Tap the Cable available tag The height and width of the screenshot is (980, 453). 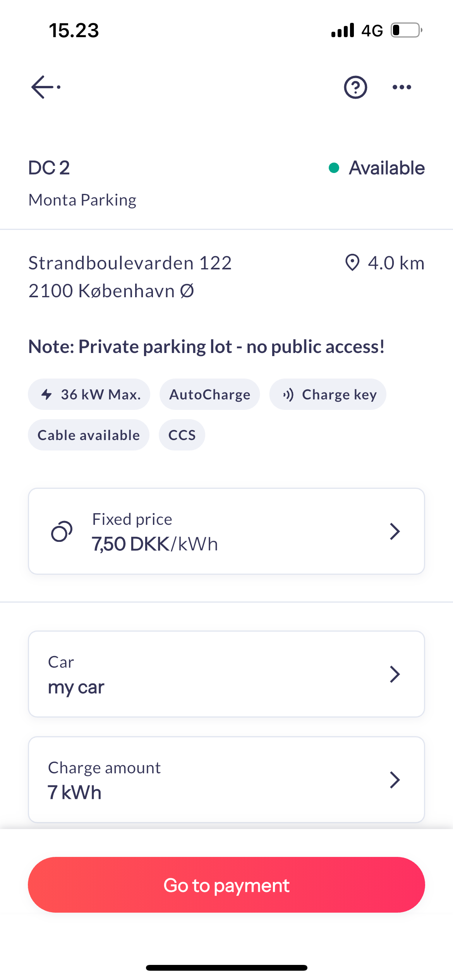pos(89,435)
